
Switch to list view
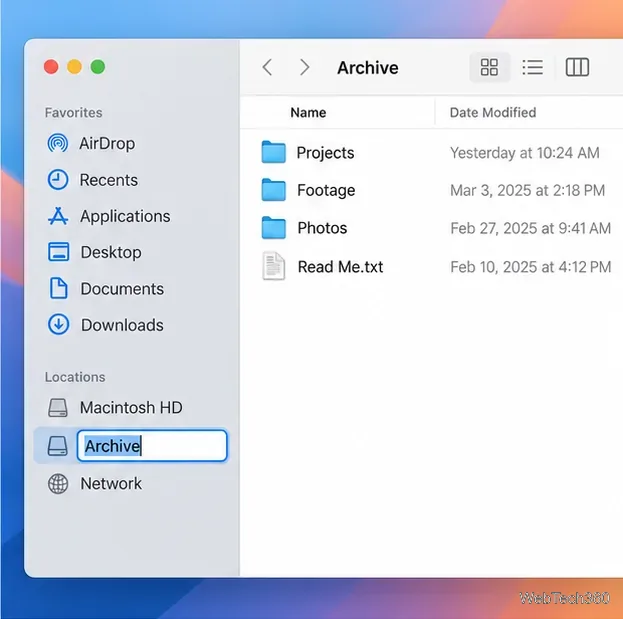pyautogui.click(x=532, y=67)
